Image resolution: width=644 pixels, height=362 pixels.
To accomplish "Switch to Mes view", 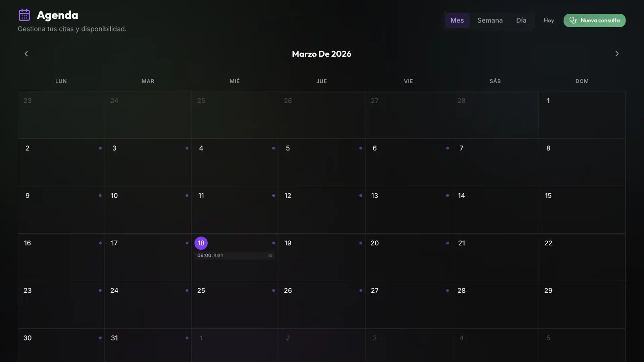I will click(x=457, y=20).
